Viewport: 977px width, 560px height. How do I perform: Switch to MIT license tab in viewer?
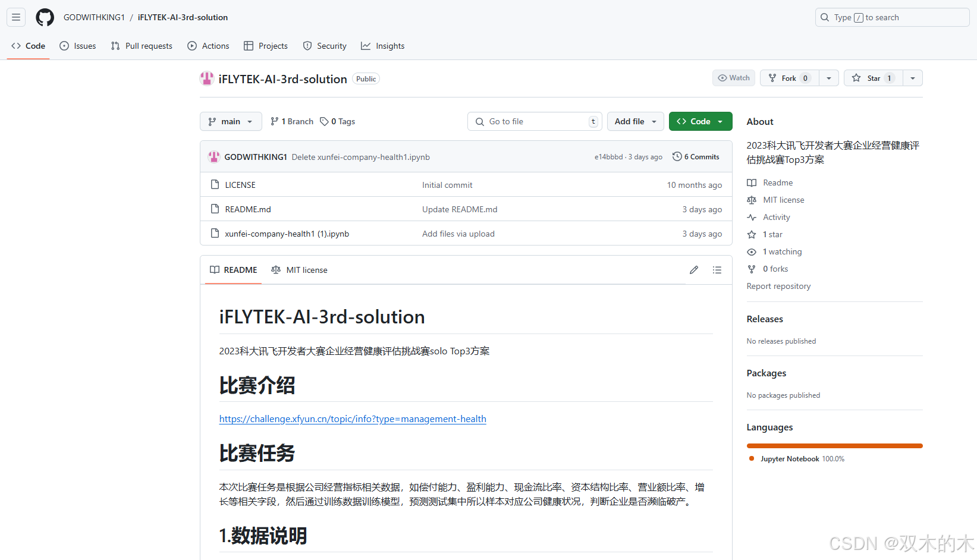pos(299,270)
